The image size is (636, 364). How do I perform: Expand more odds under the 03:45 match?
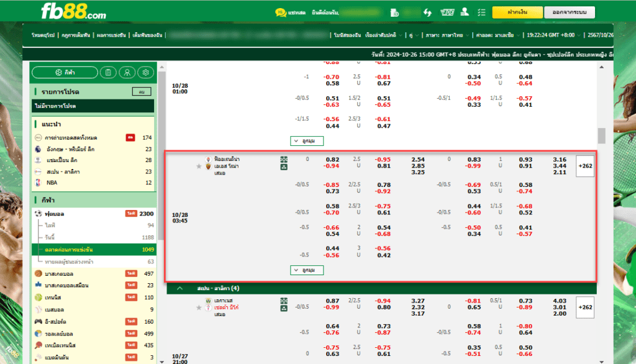click(x=307, y=270)
